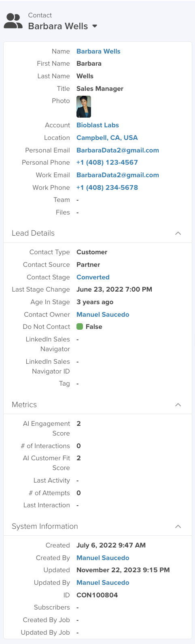
Task: Click the System Information section heading
Action: 45,526
